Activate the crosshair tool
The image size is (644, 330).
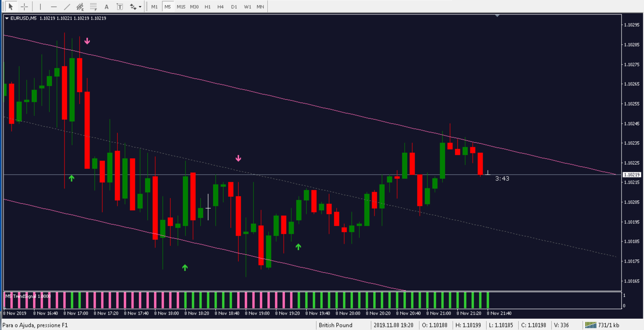24,7
